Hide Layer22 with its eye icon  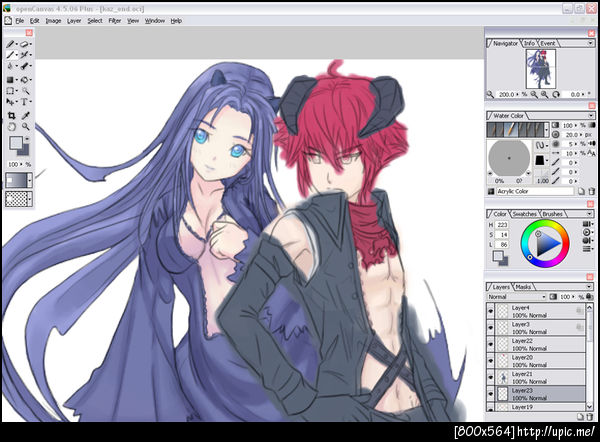pos(491,344)
